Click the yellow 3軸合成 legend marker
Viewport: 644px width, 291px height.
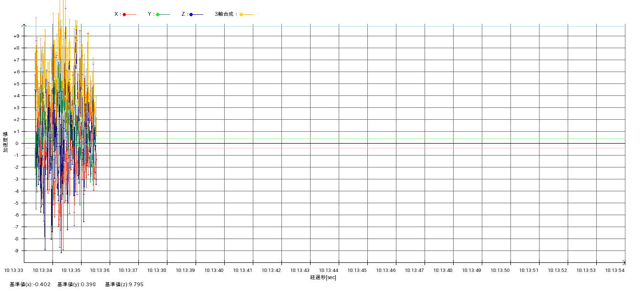(241, 14)
